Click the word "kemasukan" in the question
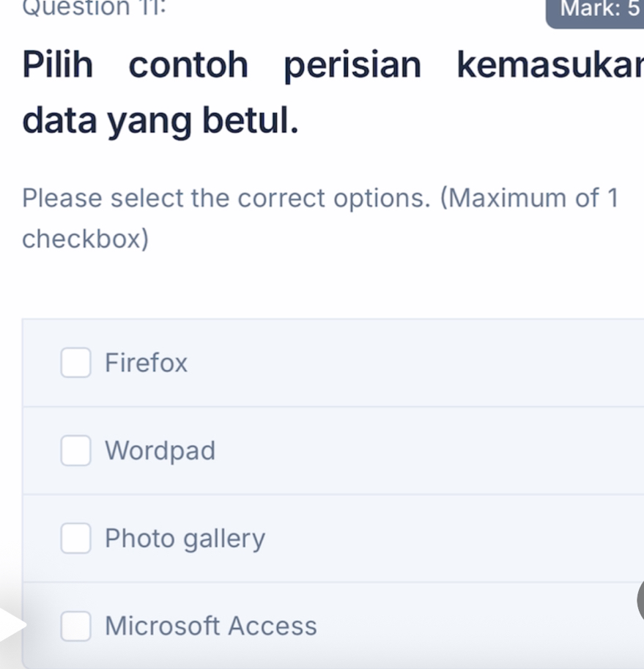The width and height of the screenshot is (644, 669). click(549, 66)
